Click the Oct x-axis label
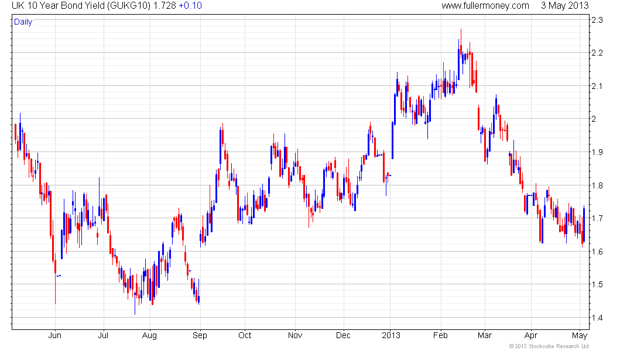This screenshot has width=644, height=351. [245, 335]
